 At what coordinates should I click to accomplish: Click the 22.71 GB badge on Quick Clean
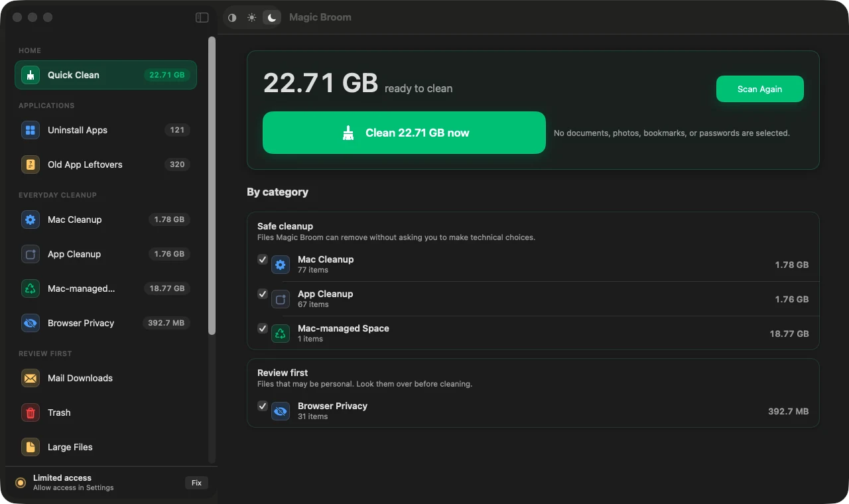(x=167, y=75)
